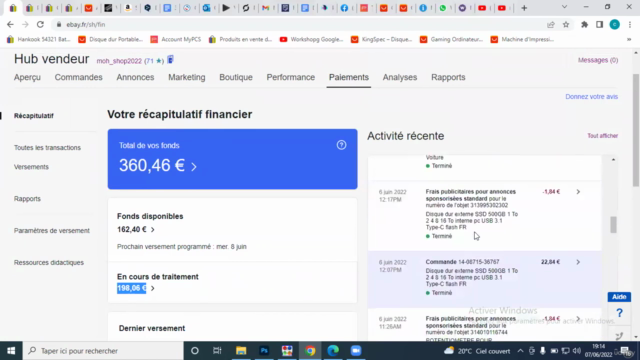Viewport: 640px width, 360px height.
Task: Open Task View in the taskbar
Action: [x=217, y=351]
